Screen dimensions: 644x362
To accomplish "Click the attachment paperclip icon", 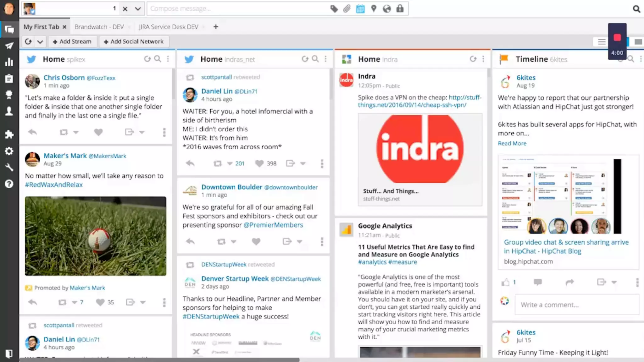I will tap(347, 9).
